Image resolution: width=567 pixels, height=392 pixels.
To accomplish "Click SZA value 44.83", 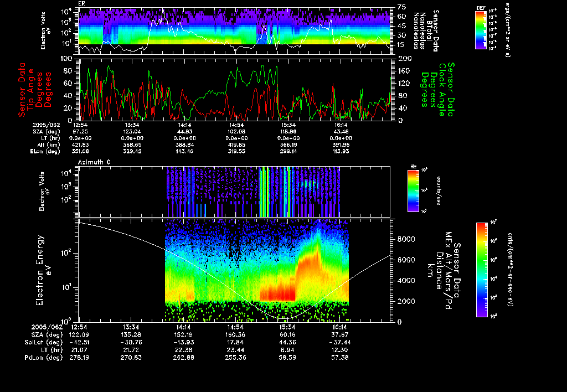I will (185, 132).
